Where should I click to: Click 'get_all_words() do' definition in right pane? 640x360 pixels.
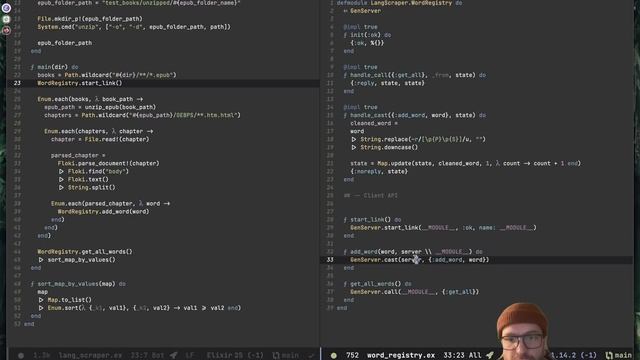click(377, 284)
